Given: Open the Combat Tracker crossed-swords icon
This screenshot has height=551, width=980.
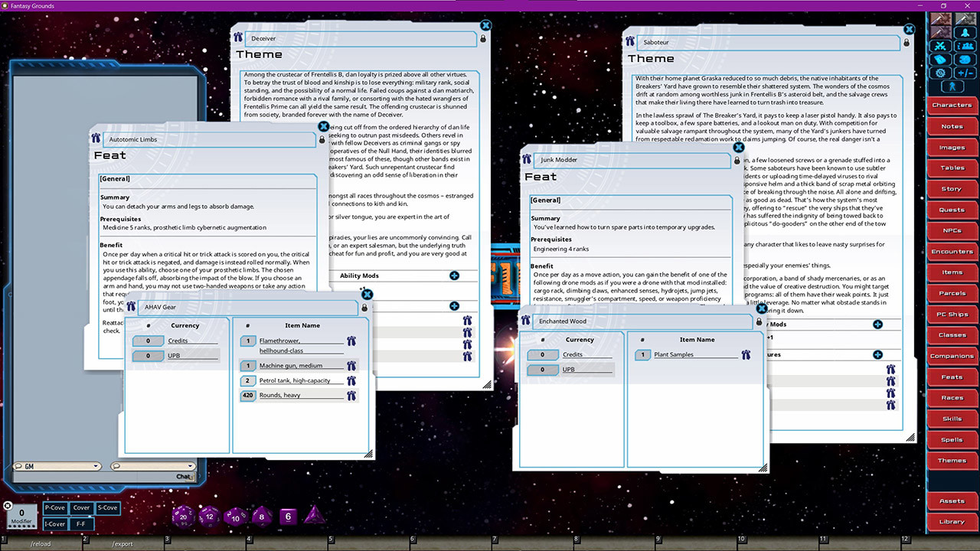Looking at the screenshot, I should (939, 47).
